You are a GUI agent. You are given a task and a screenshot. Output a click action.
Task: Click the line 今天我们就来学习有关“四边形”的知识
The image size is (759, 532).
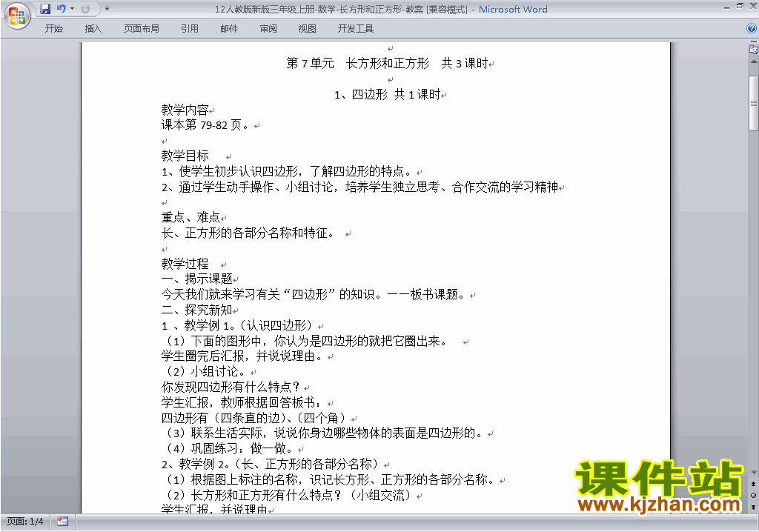coord(314,294)
